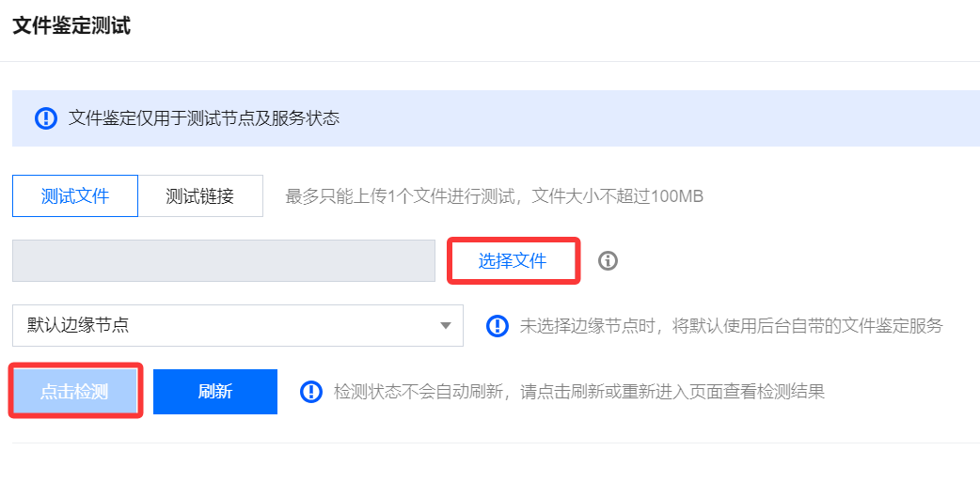Click the blank area right of the 测试链接 tab row
Image resolution: width=980 pixels, height=482 pixels.
coord(846,196)
